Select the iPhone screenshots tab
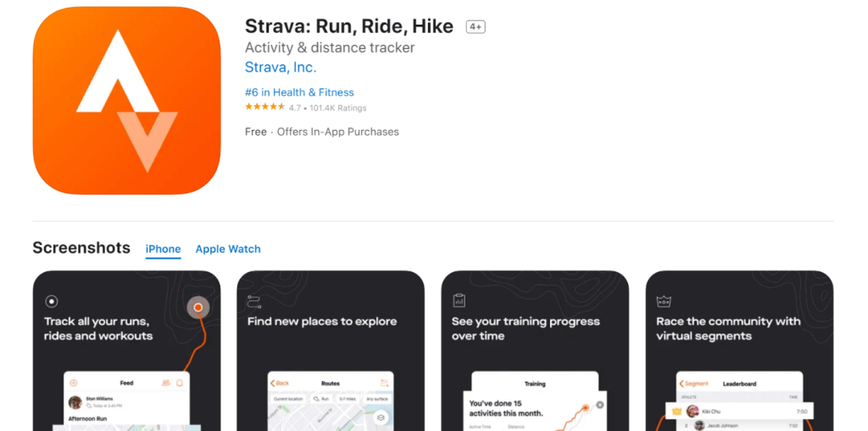 (x=163, y=249)
